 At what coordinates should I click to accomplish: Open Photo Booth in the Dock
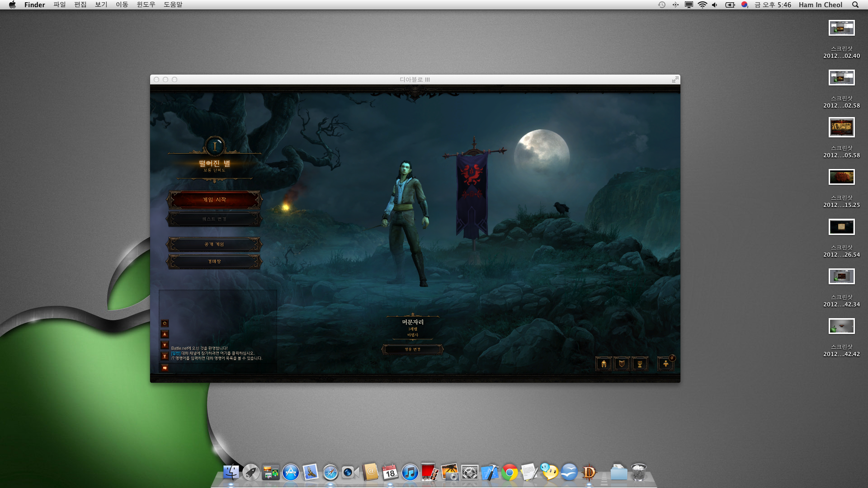click(x=429, y=472)
